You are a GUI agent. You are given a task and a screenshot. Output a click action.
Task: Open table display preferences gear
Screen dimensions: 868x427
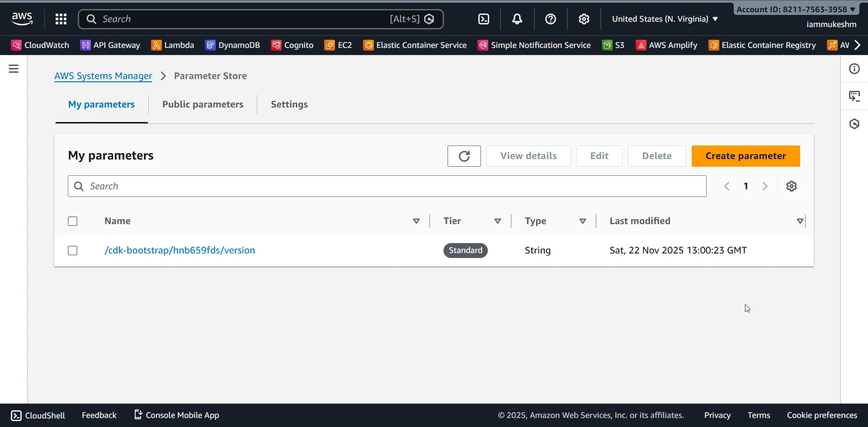point(791,186)
